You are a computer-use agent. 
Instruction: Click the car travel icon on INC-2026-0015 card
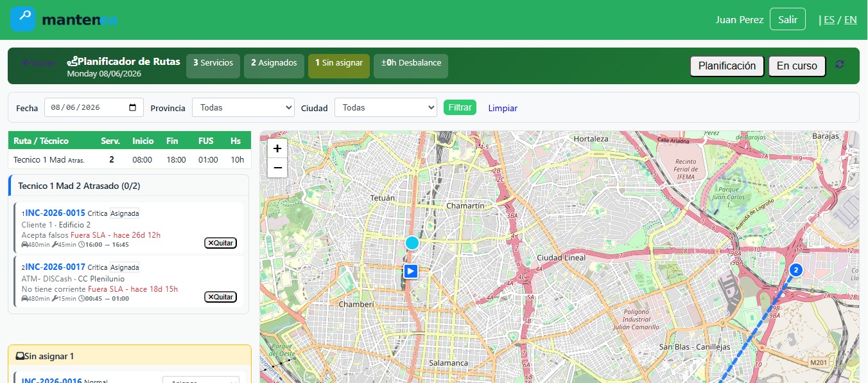[25, 245]
